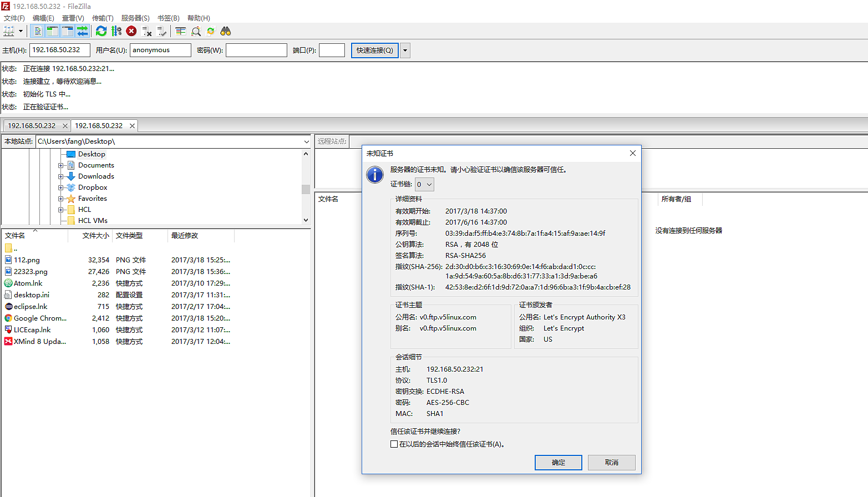Screen dimensions: 868x497
Task: Cancel current operation with red X icon
Action: [131, 32]
